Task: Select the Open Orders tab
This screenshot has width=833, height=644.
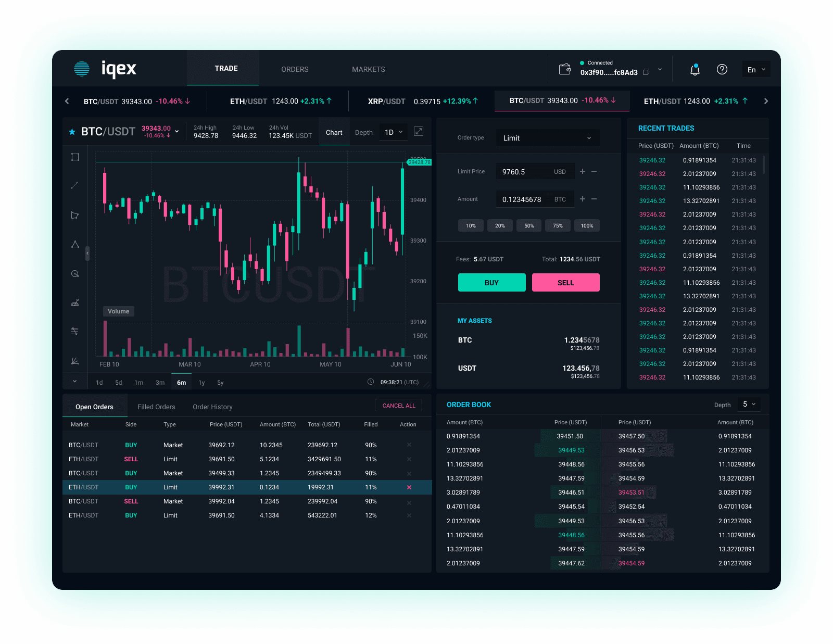Action: [94, 407]
